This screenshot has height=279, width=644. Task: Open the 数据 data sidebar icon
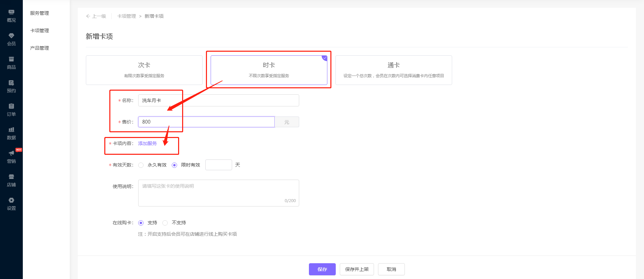[11, 133]
